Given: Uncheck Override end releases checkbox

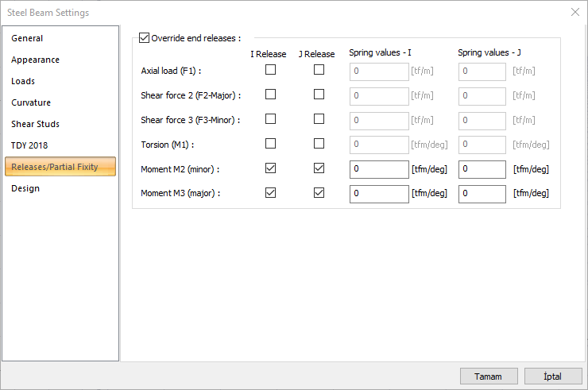Looking at the screenshot, I should pyautogui.click(x=144, y=37).
